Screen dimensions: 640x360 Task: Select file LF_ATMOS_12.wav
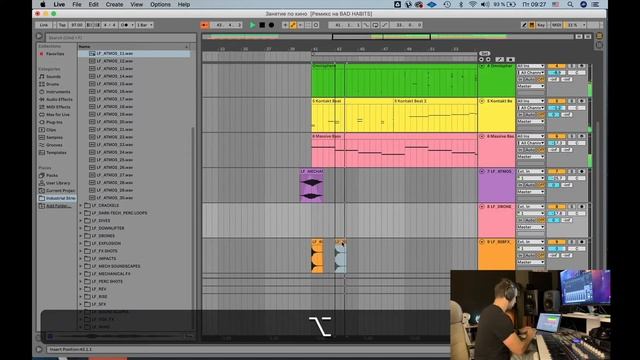tap(115, 61)
